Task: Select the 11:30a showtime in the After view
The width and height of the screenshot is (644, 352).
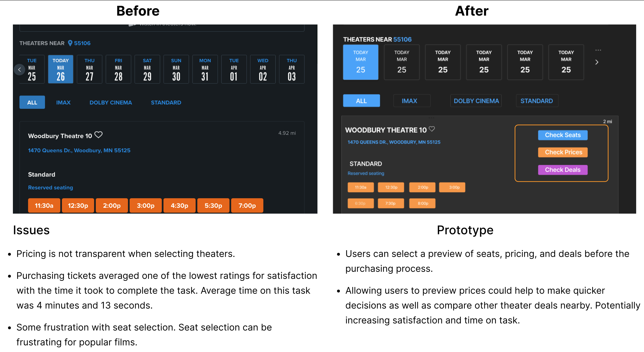Action: [361, 187]
